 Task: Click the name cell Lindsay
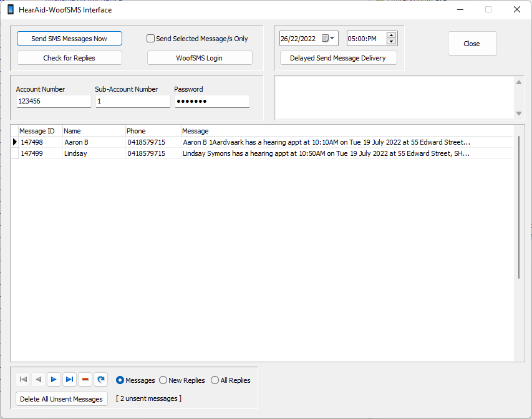[x=94, y=153]
